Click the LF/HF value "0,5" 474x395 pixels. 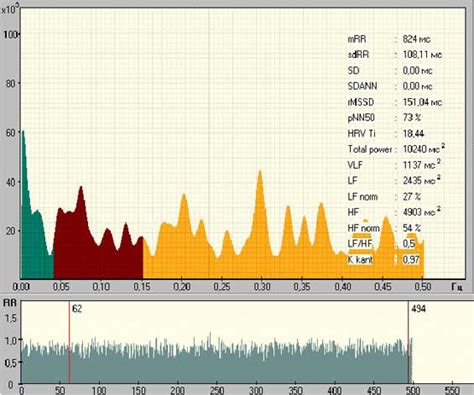409,244
